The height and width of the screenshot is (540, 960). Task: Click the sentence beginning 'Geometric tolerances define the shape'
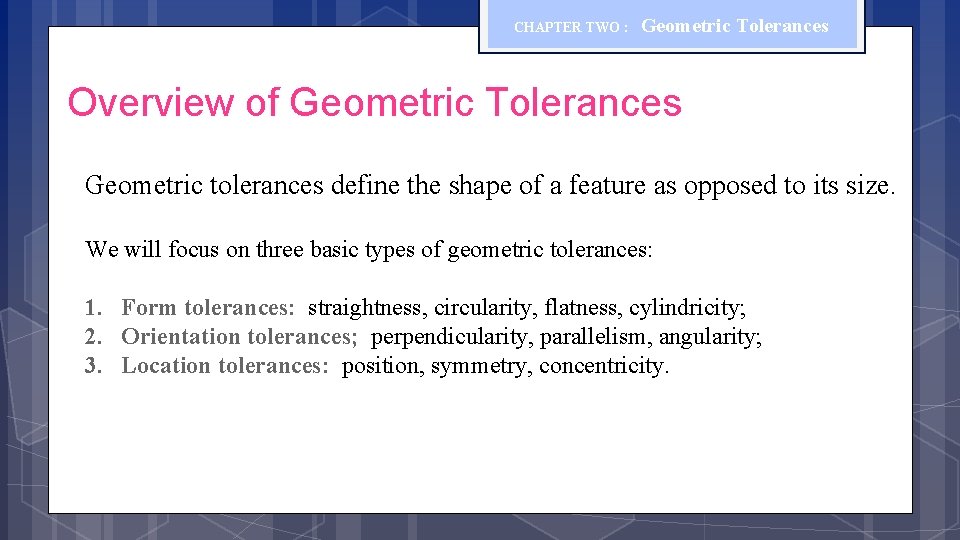490,186
